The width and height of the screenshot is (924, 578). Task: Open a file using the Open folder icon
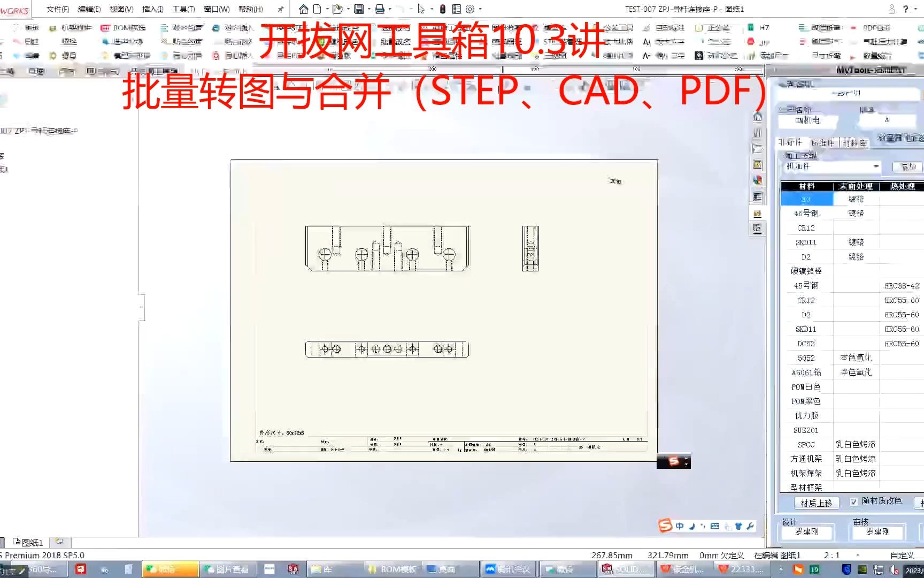tap(338, 9)
